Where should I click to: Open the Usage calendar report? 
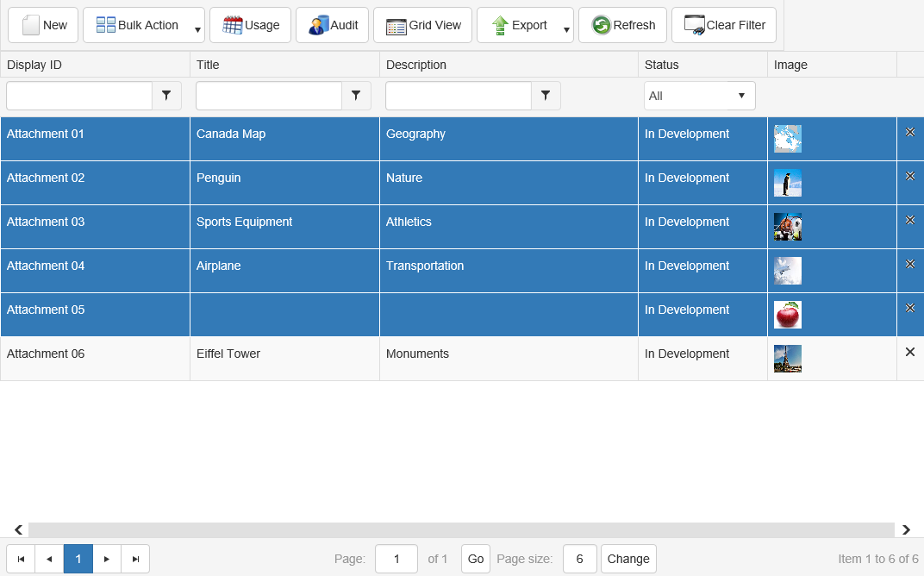[250, 25]
